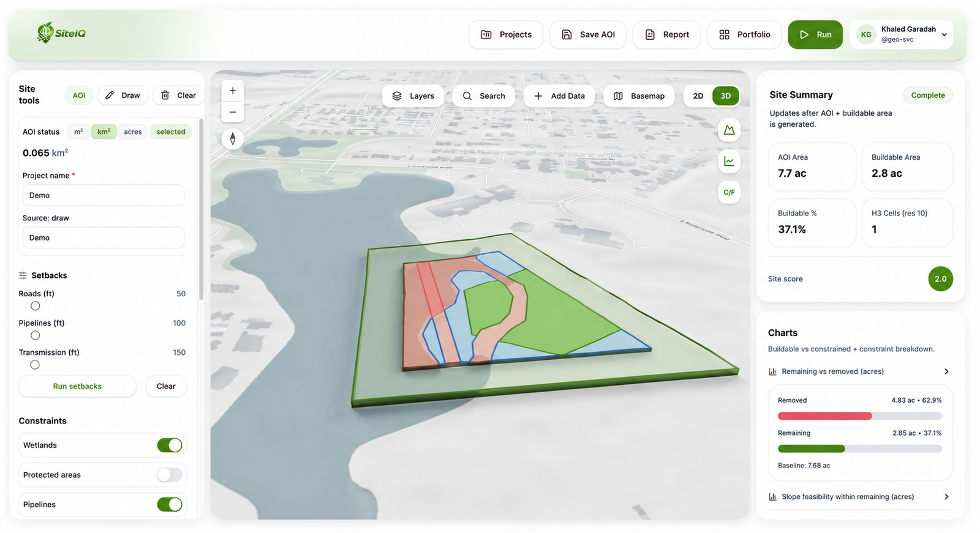
Task: Click the SiteIQ logo
Action: point(61,33)
